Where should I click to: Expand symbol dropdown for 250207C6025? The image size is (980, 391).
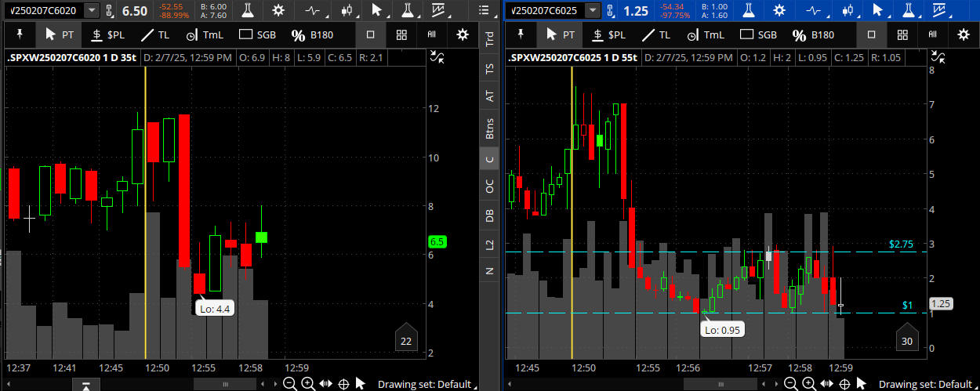coord(593,10)
